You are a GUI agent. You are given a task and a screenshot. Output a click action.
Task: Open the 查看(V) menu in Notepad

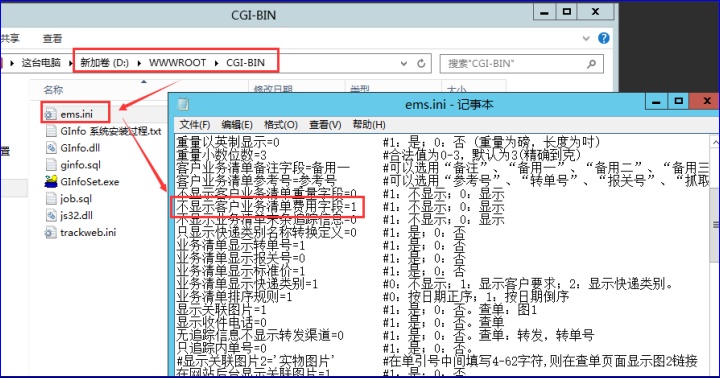(325, 124)
